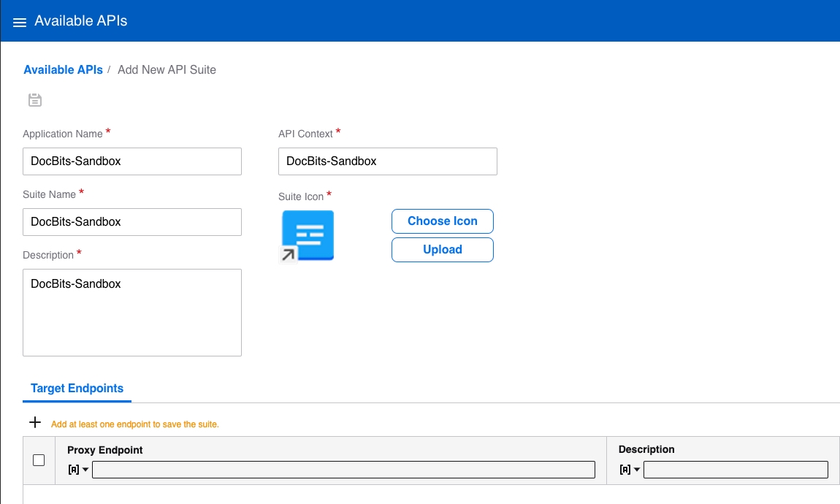This screenshot has width=840, height=504.
Task: Click the Description column filter input
Action: 736,470
